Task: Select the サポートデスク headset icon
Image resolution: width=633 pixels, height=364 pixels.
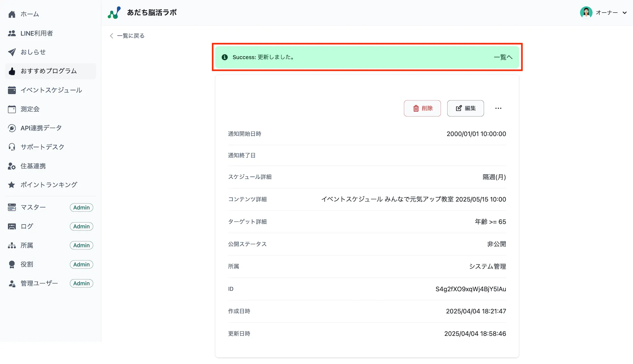Action: (x=12, y=147)
